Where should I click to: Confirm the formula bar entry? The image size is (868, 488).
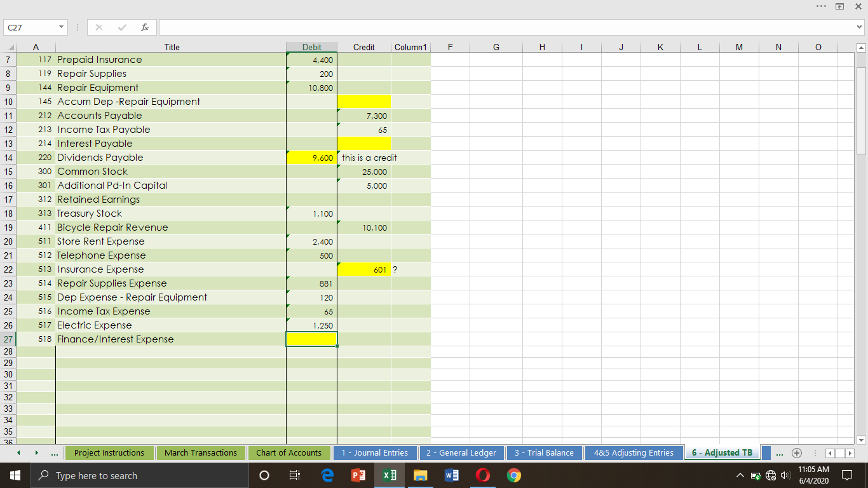(123, 27)
